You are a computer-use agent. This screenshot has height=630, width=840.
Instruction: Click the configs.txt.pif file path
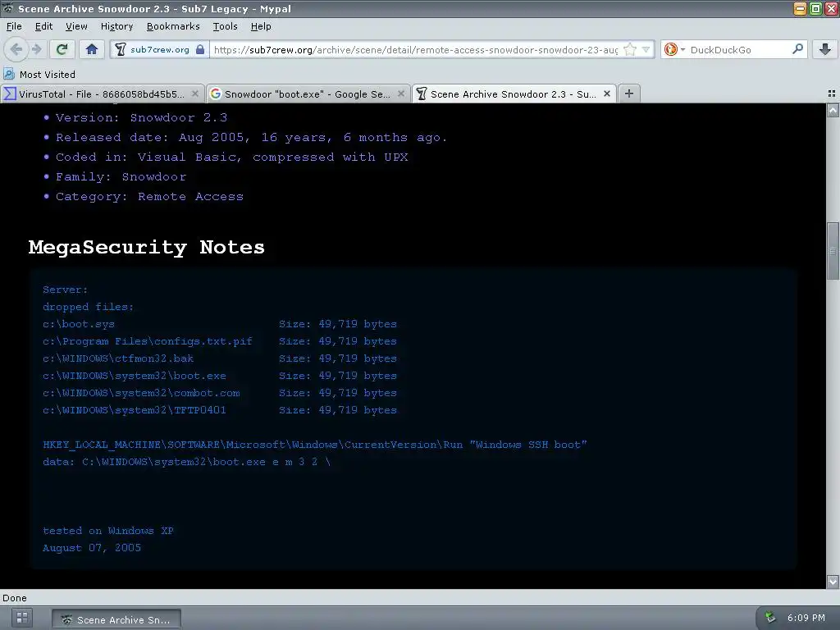[x=148, y=341]
